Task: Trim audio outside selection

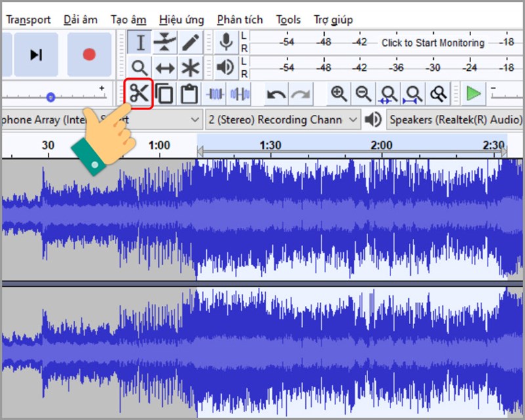Action: (215, 93)
